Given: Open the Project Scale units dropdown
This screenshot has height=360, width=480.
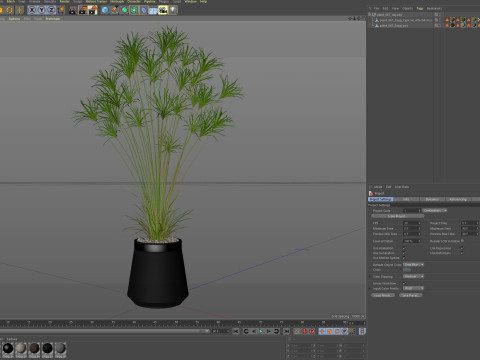Looking at the screenshot, I should (x=434, y=211).
